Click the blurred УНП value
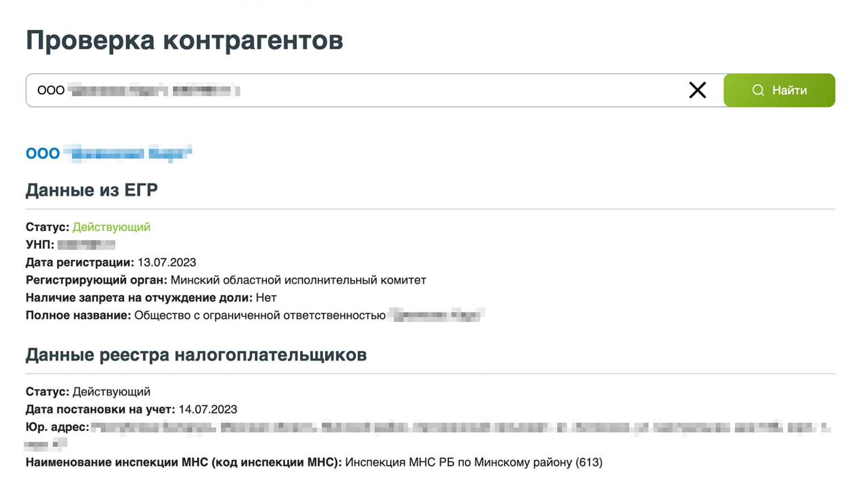The image size is (862, 504). tap(85, 244)
